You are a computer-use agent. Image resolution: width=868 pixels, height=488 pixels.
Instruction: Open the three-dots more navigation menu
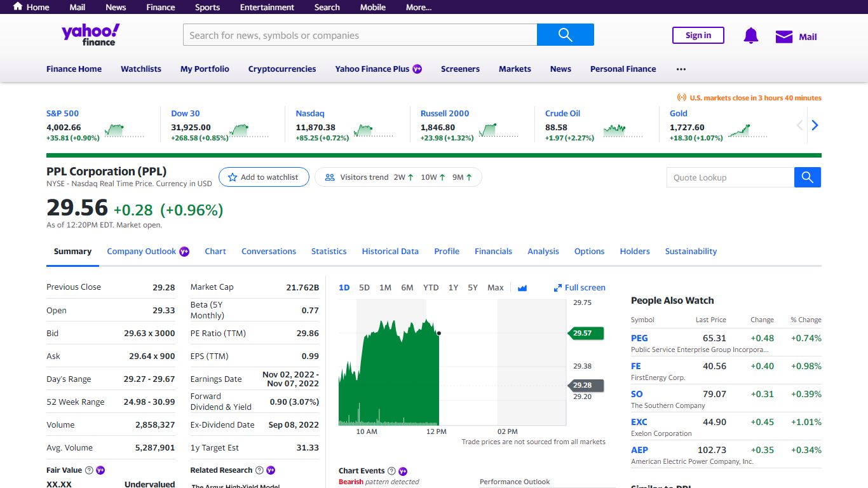[681, 69]
